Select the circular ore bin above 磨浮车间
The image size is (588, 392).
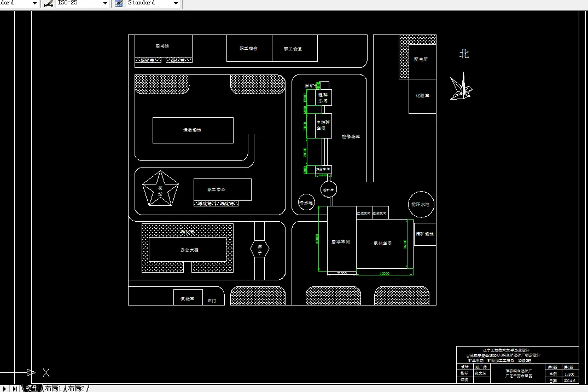[x=329, y=189]
